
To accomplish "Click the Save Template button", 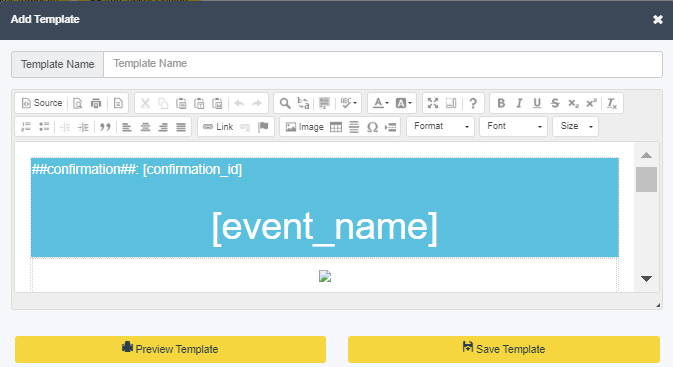I will click(504, 349).
